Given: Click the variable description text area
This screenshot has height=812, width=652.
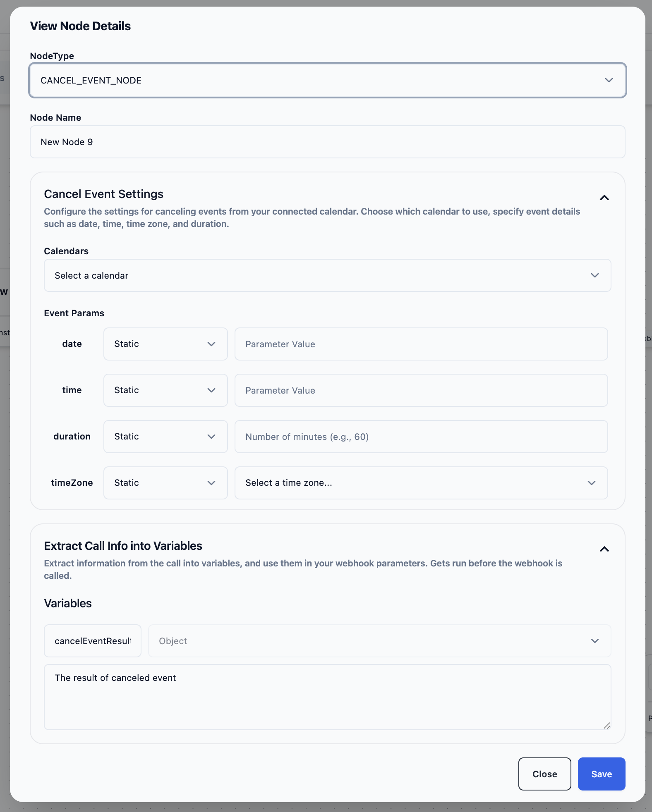Looking at the screenshot, I should pos(327,697).
